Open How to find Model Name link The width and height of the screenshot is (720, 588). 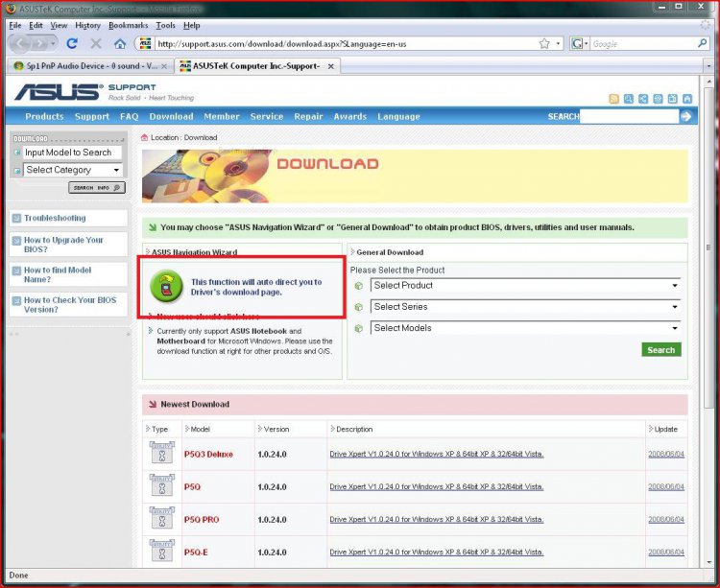tap(58, 274)
